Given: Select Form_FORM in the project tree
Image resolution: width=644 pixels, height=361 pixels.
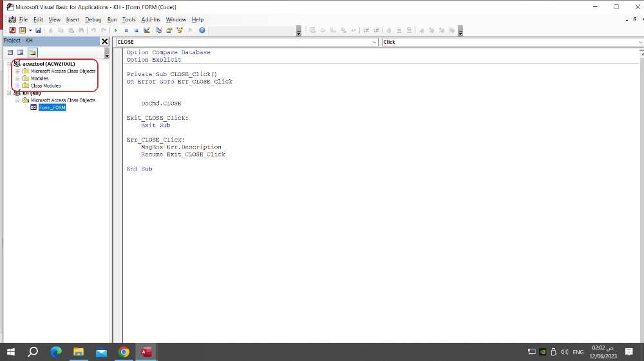Looking at the screenshot, I should coord(52,107).
